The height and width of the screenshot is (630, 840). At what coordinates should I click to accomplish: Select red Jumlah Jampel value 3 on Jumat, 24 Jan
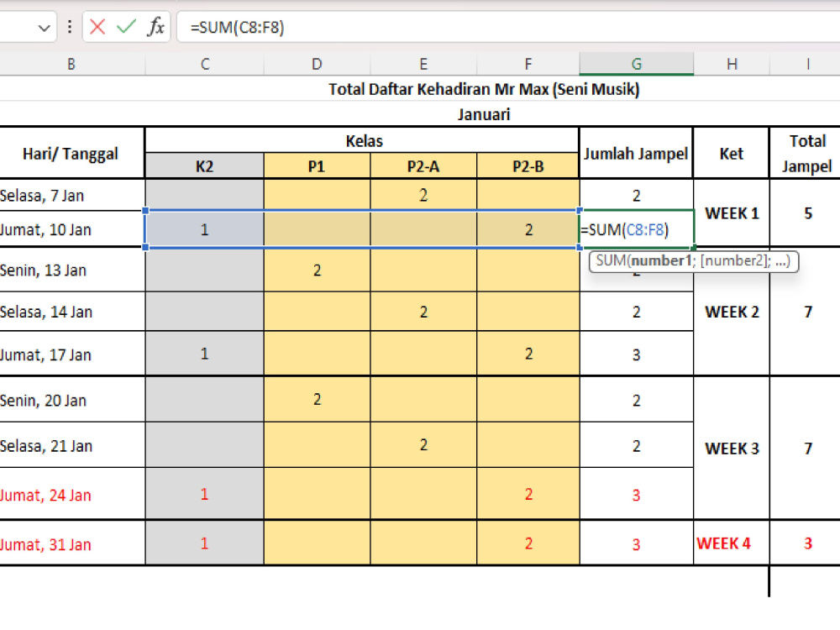pos(637,494)
